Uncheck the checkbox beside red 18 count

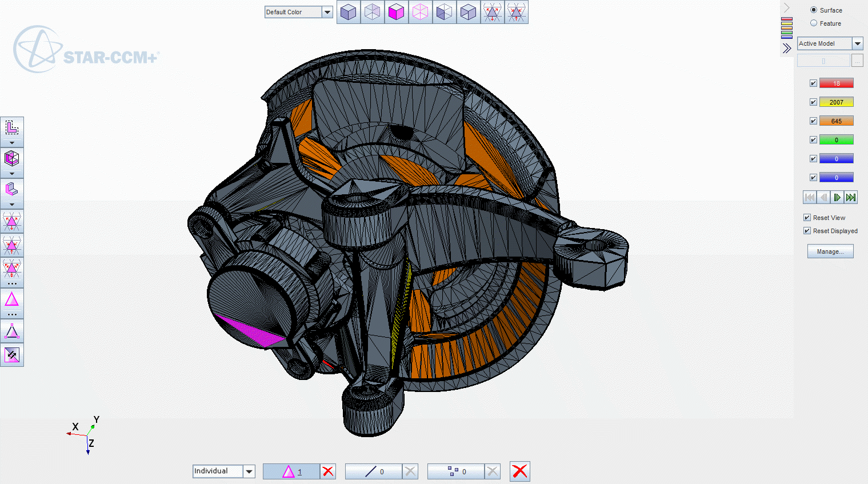(813, 83)
